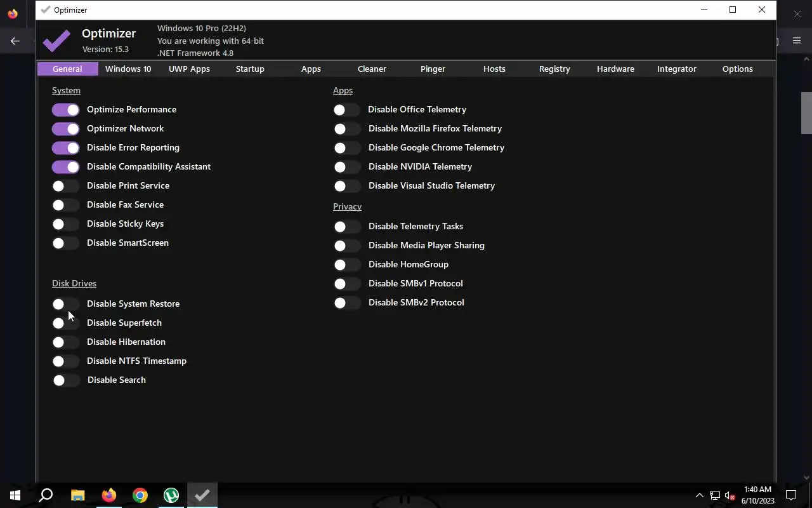Click the Disk Drives section heading
This screenshot has height=508, width=812.
(x=74, y=283)
